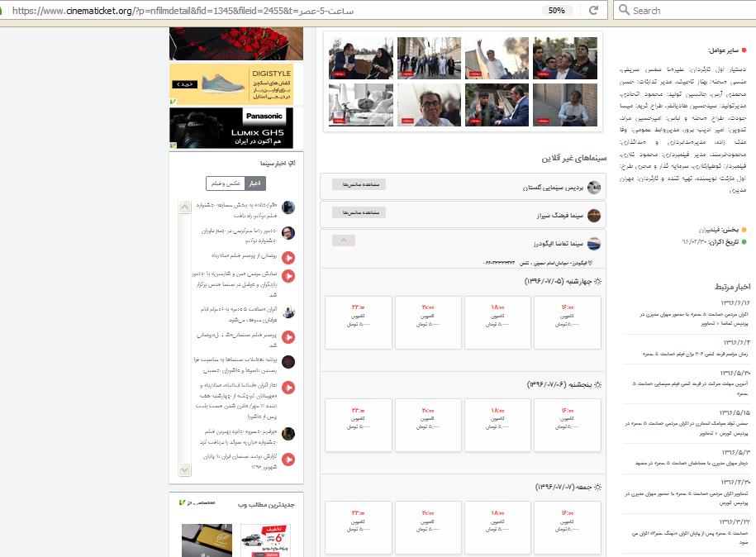The width and height of the screenshot is (756, 557).
Task: Click the magnifier icon in the browser search box
Action: [624, 10]
